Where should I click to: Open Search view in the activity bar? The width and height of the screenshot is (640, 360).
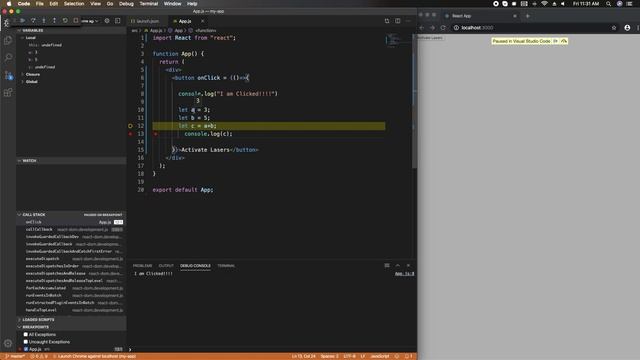pos(8,57)
